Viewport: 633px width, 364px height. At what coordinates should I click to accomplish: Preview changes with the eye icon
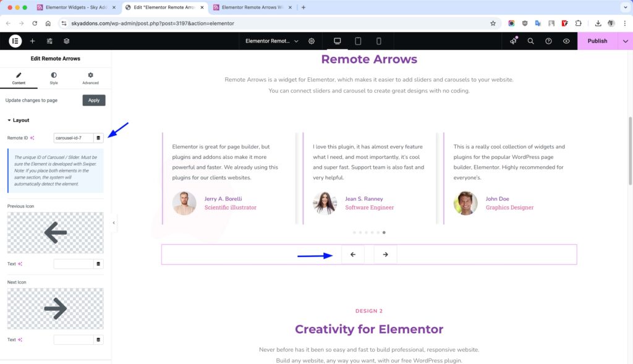(x=566, y=41)
